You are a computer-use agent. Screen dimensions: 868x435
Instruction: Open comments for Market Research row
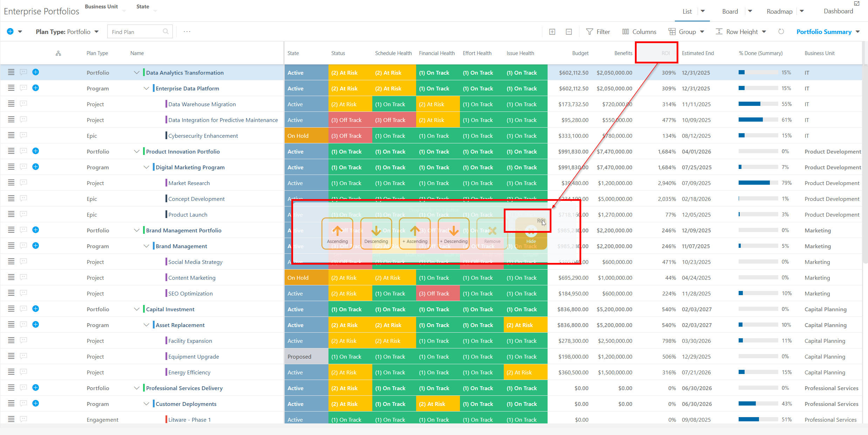point(23,183)
